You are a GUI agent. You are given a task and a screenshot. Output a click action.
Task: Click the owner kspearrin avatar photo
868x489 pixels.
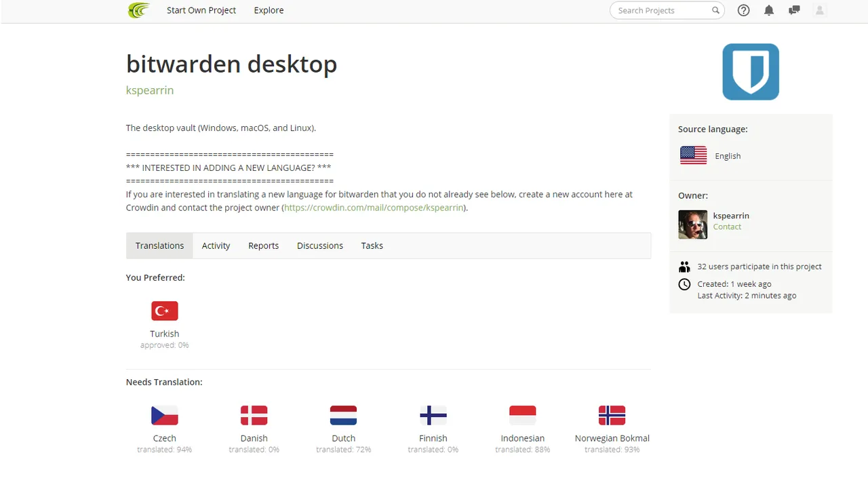[x=693, y=224]
